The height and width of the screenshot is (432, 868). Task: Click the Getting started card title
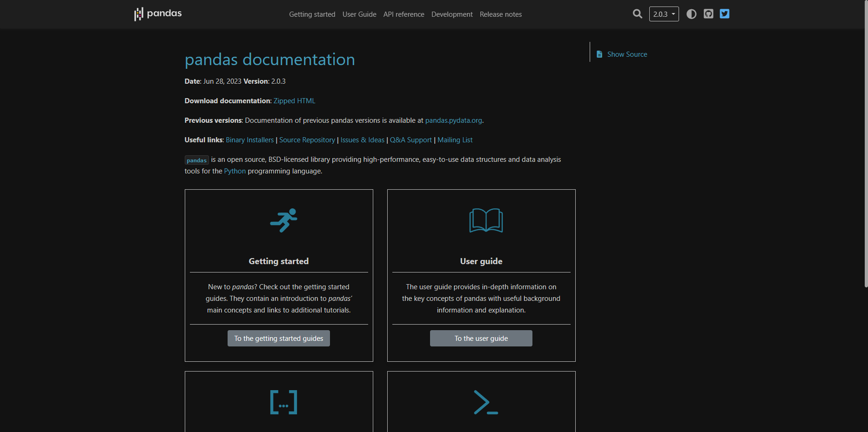[x=279, y=261]
